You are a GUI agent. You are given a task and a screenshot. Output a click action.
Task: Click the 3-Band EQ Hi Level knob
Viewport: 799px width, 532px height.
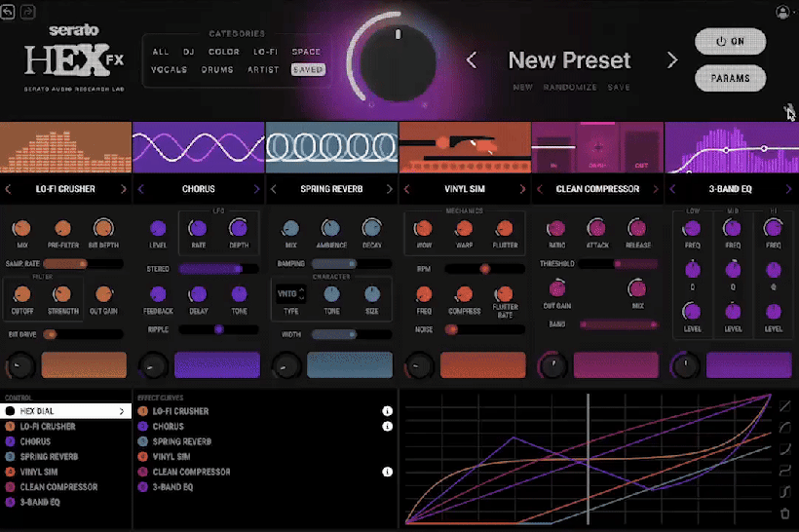[773, 312]
